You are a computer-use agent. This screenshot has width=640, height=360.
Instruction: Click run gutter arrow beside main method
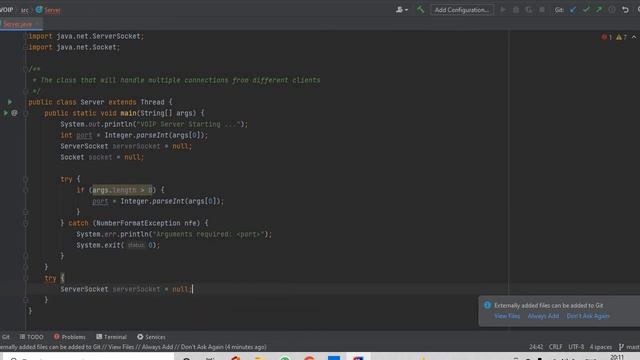(x=6, y=113)
